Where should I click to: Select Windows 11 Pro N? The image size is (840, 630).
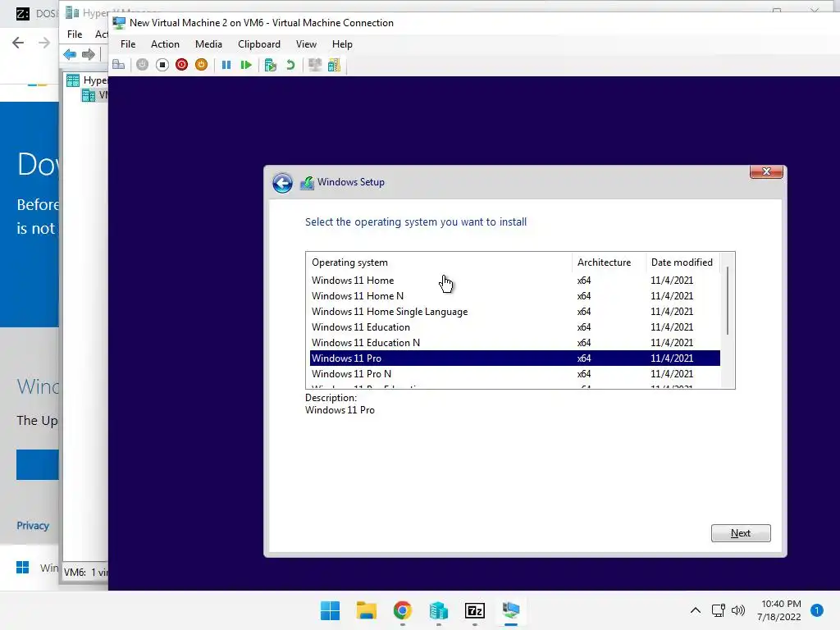click(x=515, y=373)
